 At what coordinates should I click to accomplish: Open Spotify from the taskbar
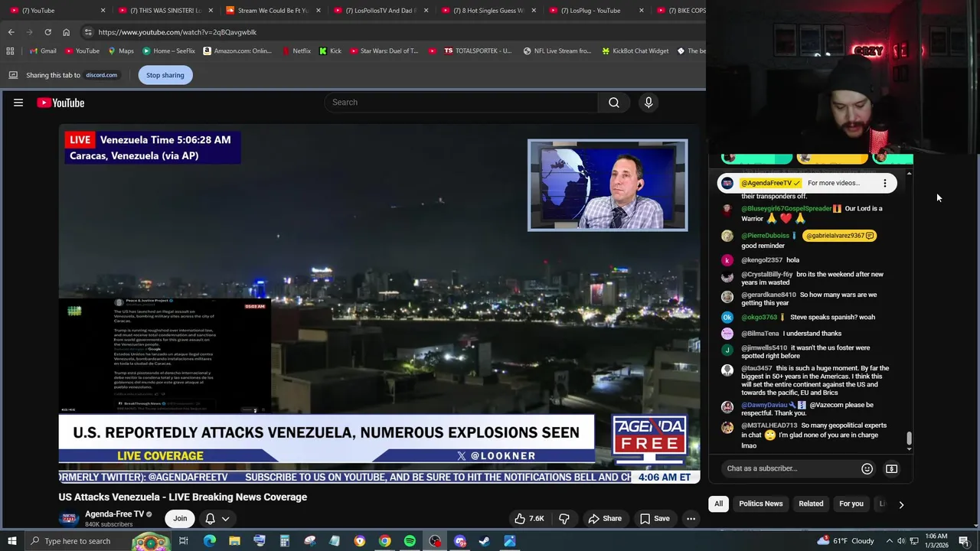point(410,541)
